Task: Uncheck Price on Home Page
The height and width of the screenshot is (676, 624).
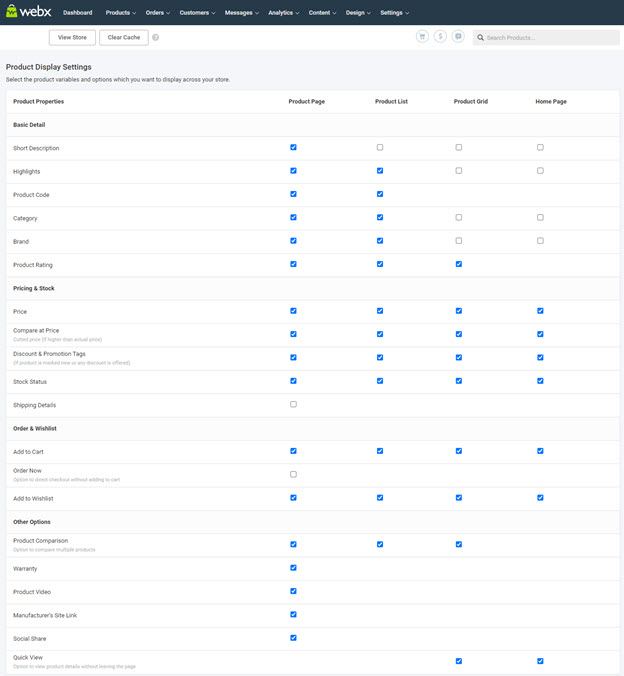Action: pos(540,311)
